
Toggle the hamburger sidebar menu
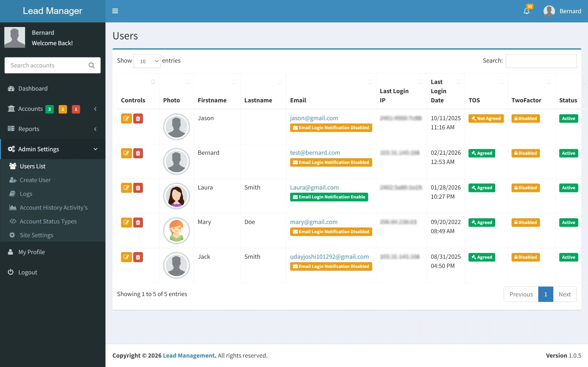tap(115, 11)
